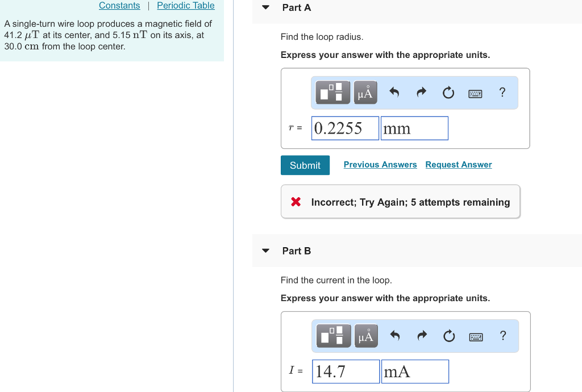
Task: Submit the loop radius answer
Action: pos(305,165)
